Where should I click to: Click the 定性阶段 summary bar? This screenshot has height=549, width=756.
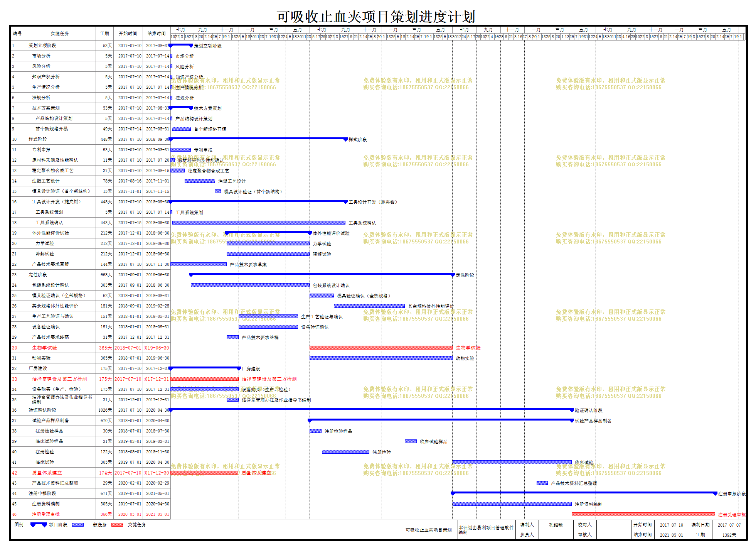coord(322,274)
